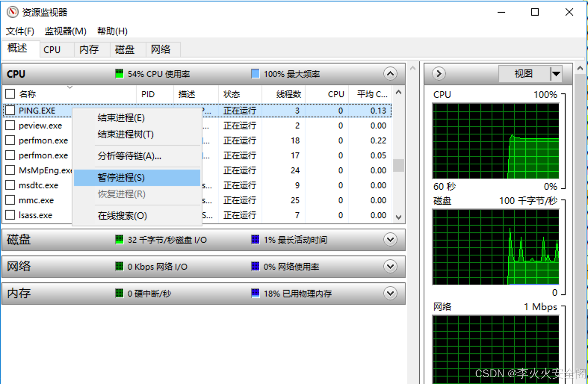Sort by the 描述 column header

(196, 94)
